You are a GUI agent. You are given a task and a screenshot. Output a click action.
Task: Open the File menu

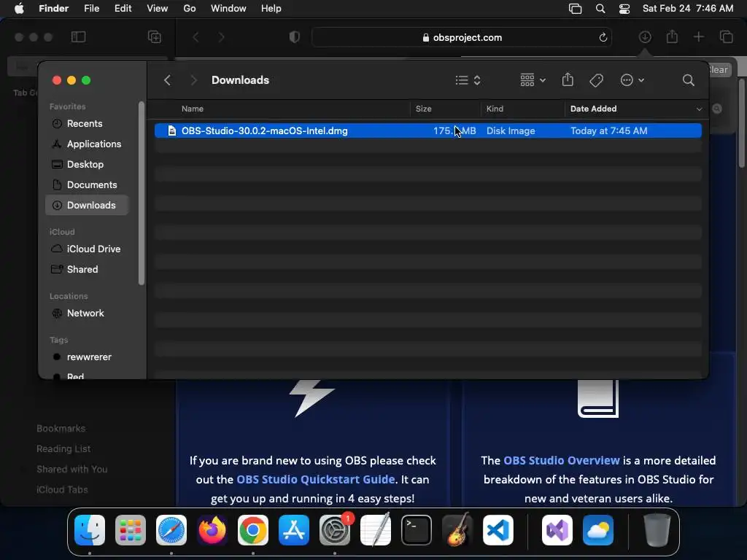91,9
